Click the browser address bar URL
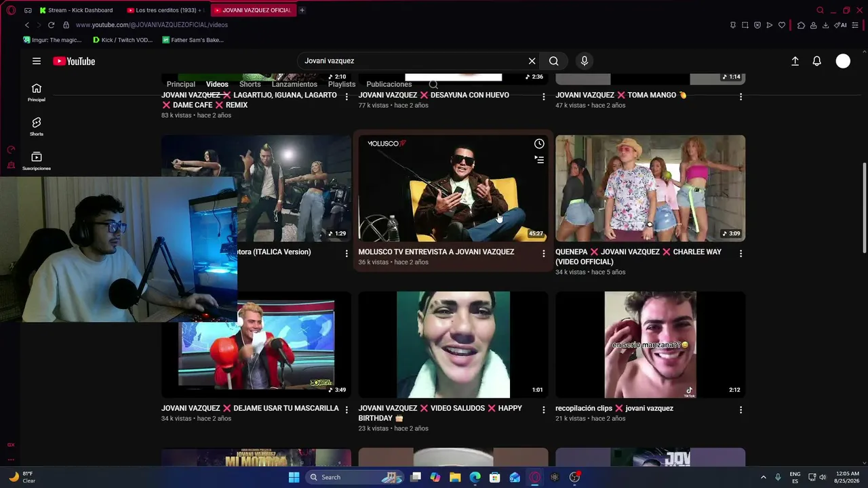 [x=152, y=25]
